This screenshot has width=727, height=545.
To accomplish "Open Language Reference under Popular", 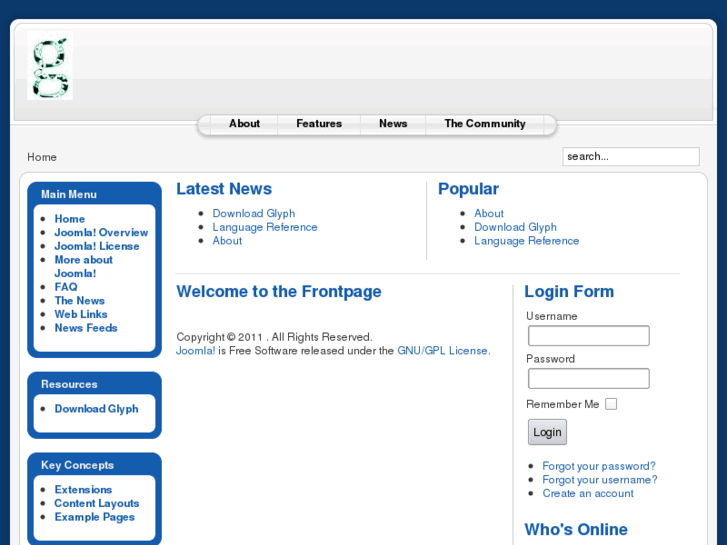I will click(x=526, y=241).
